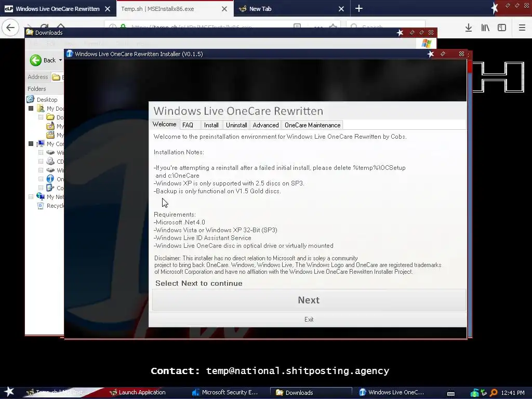Click the 'Installation Notes:' heading
Viewport: 532px width, 399px height.
[179, 152]
